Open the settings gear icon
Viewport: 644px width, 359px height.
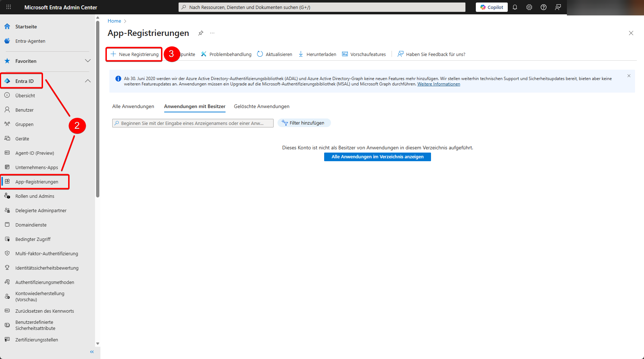[529, 7]
